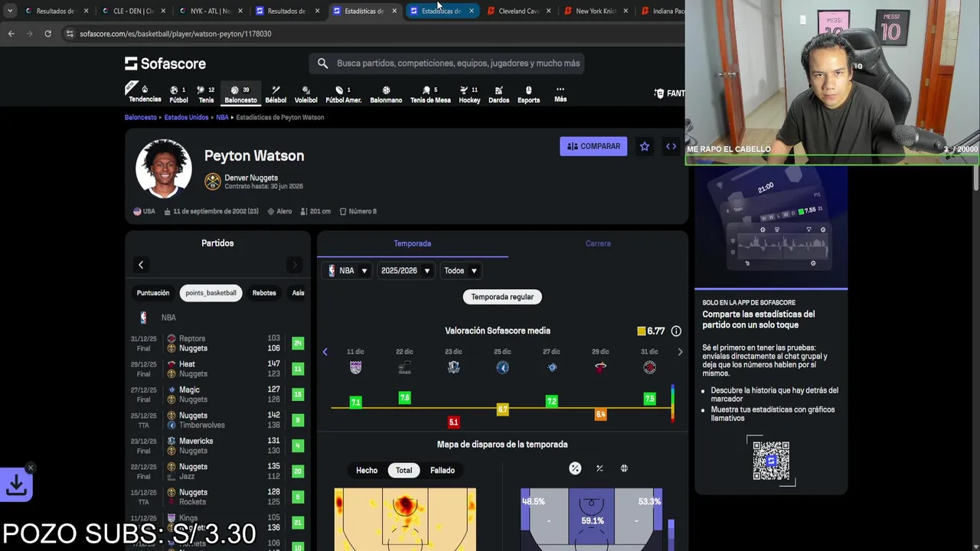This screenshot has height=551, width=980.
Task: Select the Tenis de Mesa icon
Action: pyautogui.click(x=430, y=94)
